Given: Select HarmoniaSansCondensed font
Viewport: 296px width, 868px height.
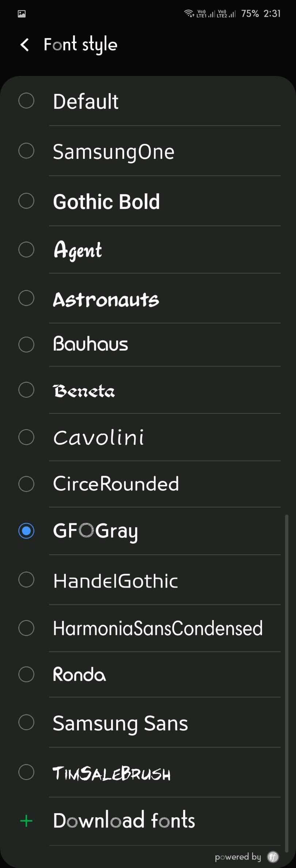Looking at the screenshot, I should coord(158,628).
